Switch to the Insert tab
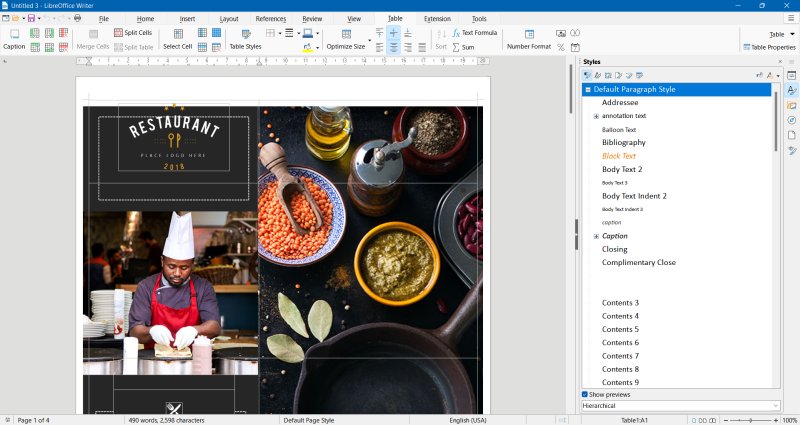This screenshot has width=800, height=425. pyautogui.click(x=187, y=19)
